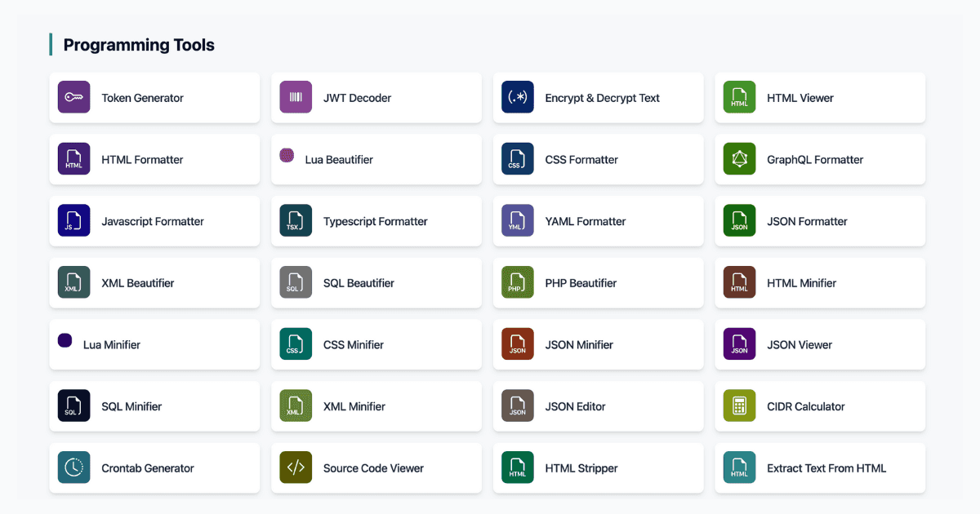This screenshot has height=514, width=980.
Task: Open the YAML Formatter YML icon
Action: (x=517, y=220)
